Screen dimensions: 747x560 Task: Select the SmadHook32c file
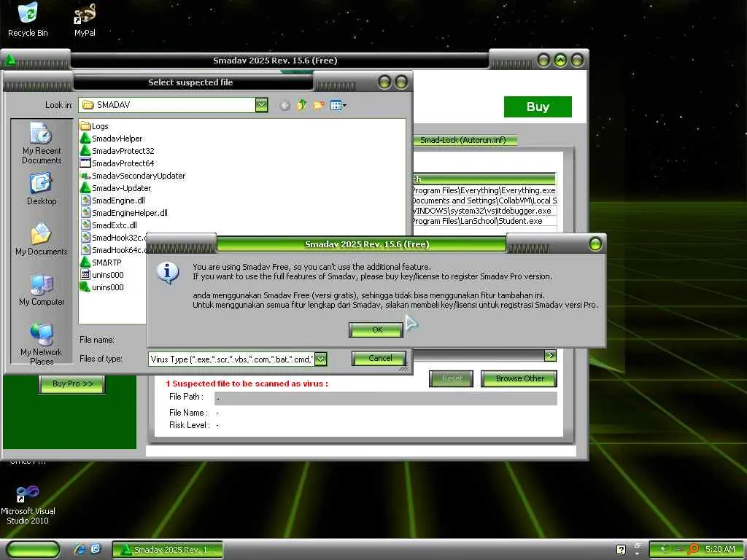click(113, 238)
